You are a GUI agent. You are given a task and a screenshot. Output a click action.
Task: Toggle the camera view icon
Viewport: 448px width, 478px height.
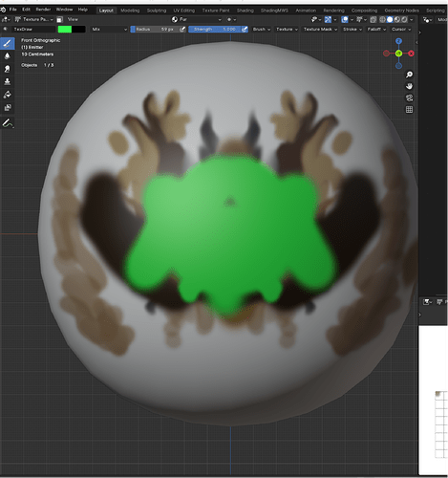click(x=409, y=98)
